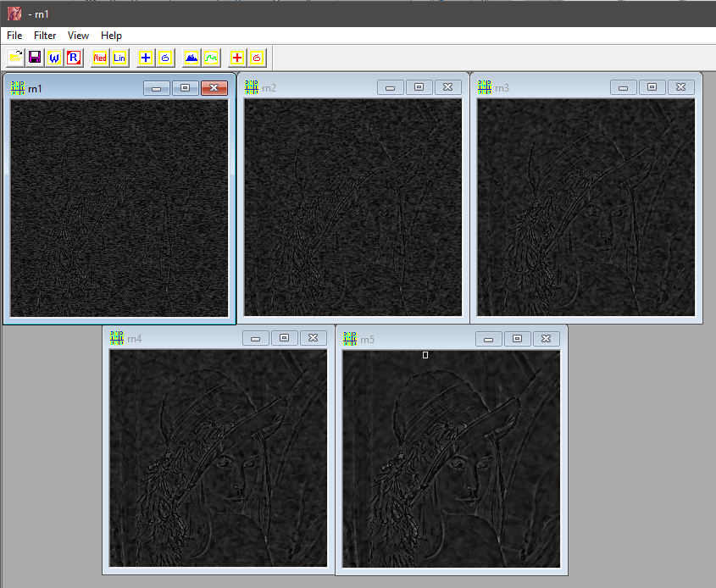Select the rn5 image canvas
716x588 pixels.
(x=451, y=459)
